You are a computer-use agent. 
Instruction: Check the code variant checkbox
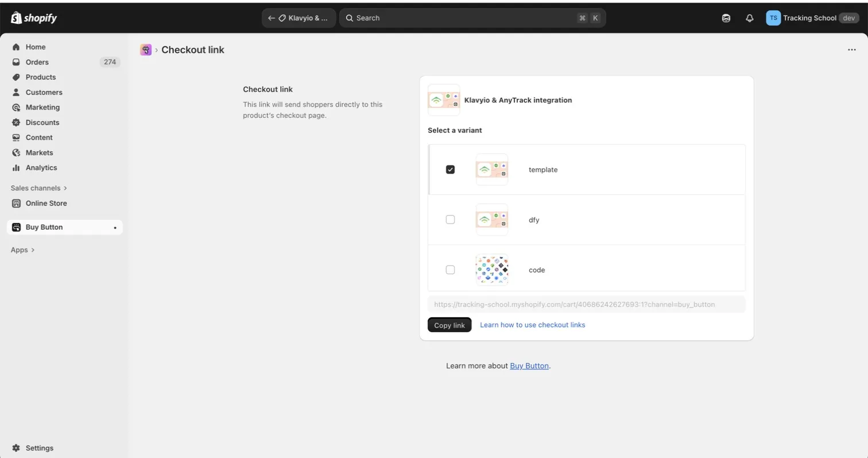[450, 270]
